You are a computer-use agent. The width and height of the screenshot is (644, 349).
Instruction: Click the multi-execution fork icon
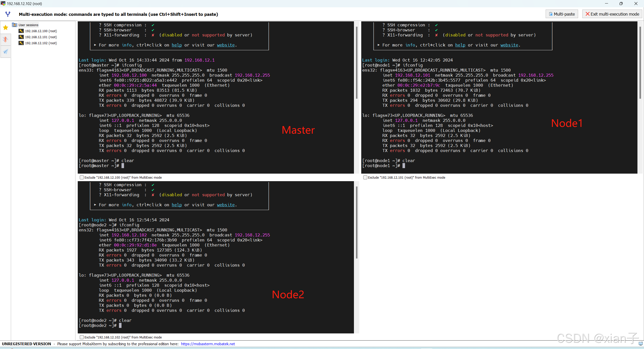click(8, 14)
